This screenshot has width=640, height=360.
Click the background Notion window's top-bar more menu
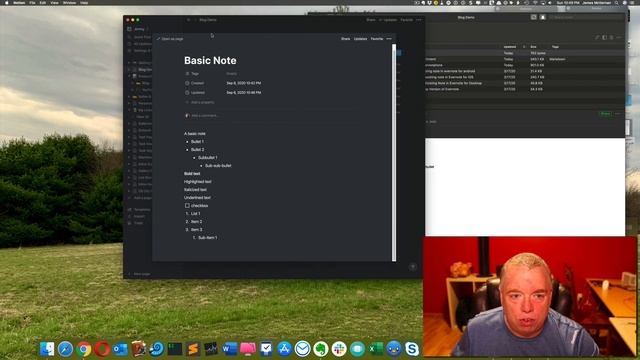(x=419, y=20)
